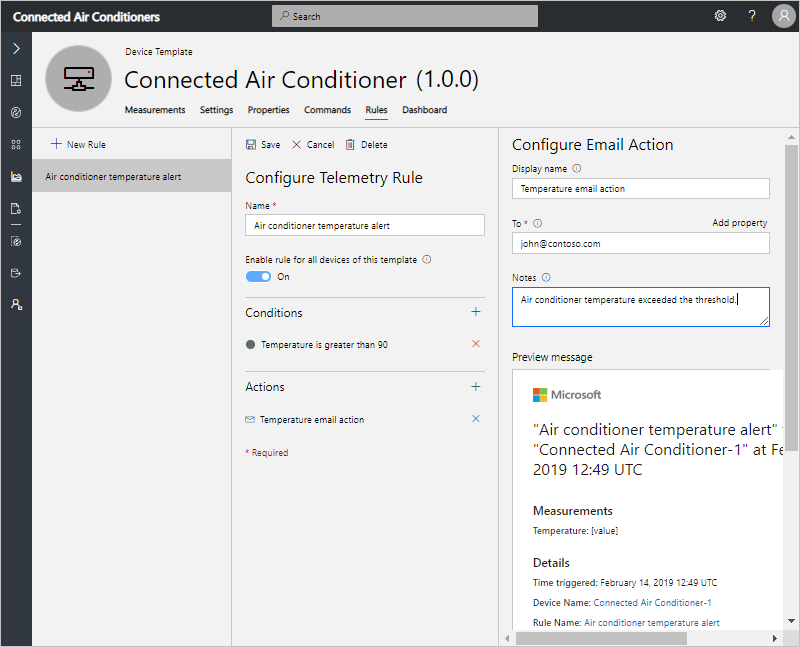Add a new condition with plus icon

476,312
